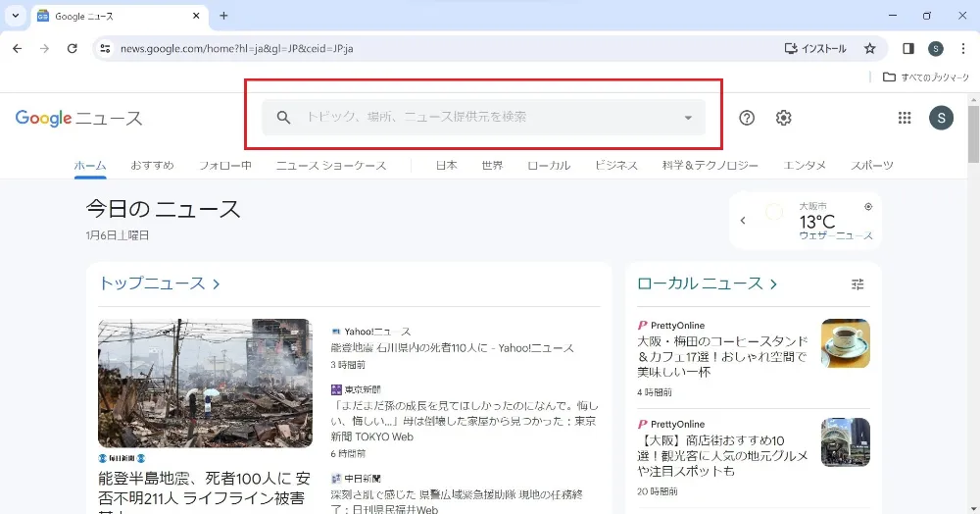Open the help question mark icon
The image size is (980, 514).
746,118
